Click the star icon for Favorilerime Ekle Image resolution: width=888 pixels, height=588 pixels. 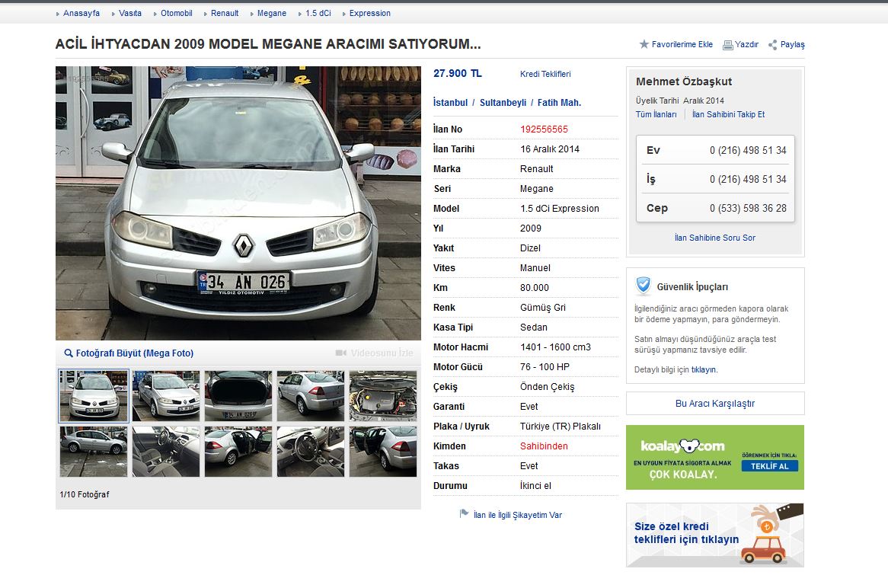click(644, 44)
